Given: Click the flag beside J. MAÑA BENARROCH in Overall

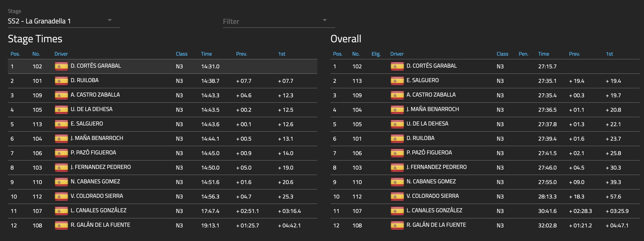Looking at the screenshot, I should (x=397, y=110).
